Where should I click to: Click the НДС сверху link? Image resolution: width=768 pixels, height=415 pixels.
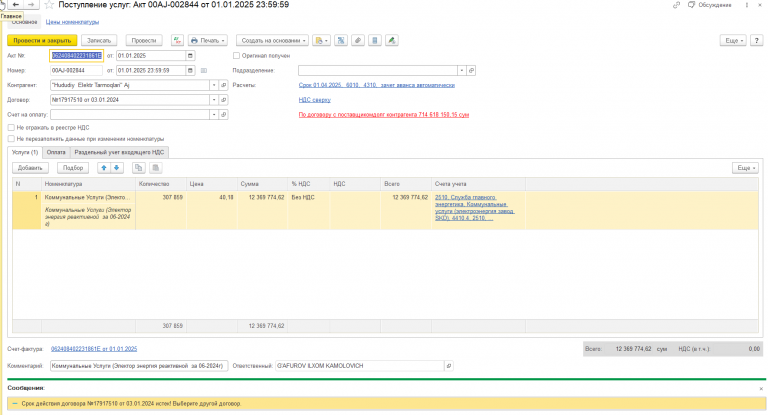pos(314,100)
